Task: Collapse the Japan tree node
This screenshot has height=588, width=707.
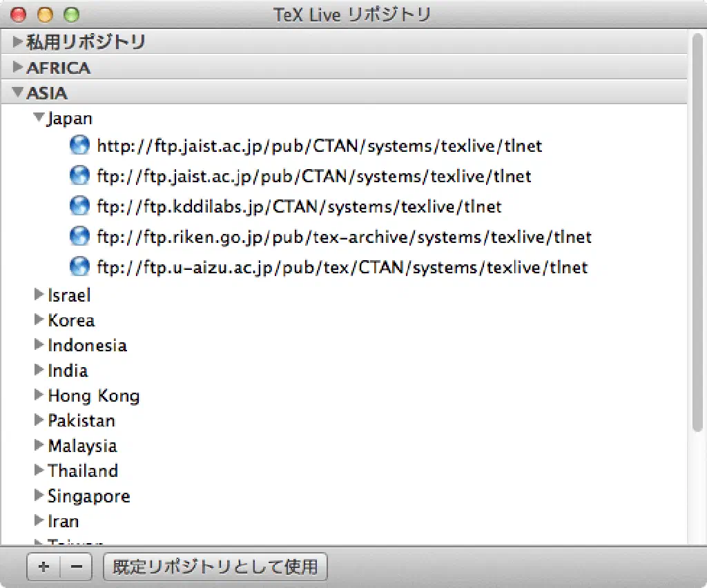Action: pyautogui.click(x=39, y=119)
